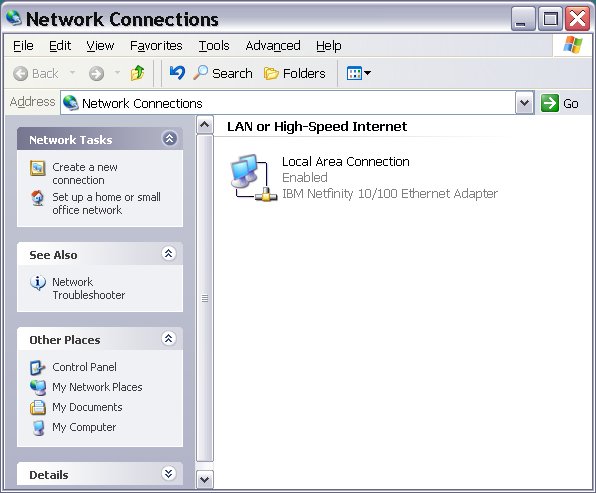Open the My Network Places link
Viewport: 596px width, 493px height.
click(x=97, y=387)
